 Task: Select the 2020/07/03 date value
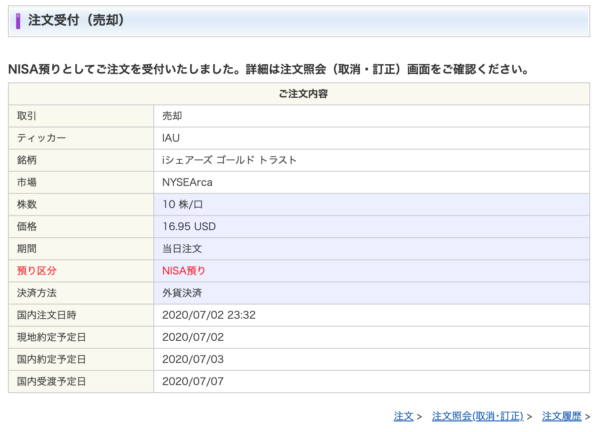point(193,359)
